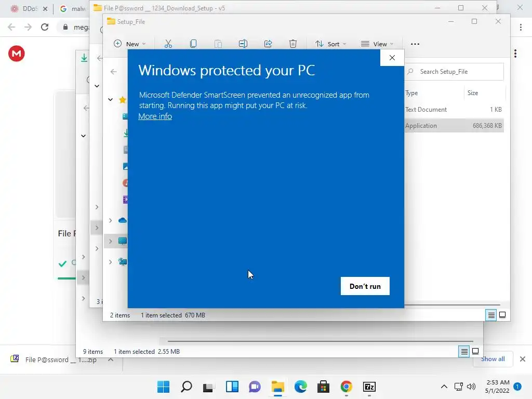Click the download arrow icon in back window
This screenshot has height=399, width=532.
point(84,58)
